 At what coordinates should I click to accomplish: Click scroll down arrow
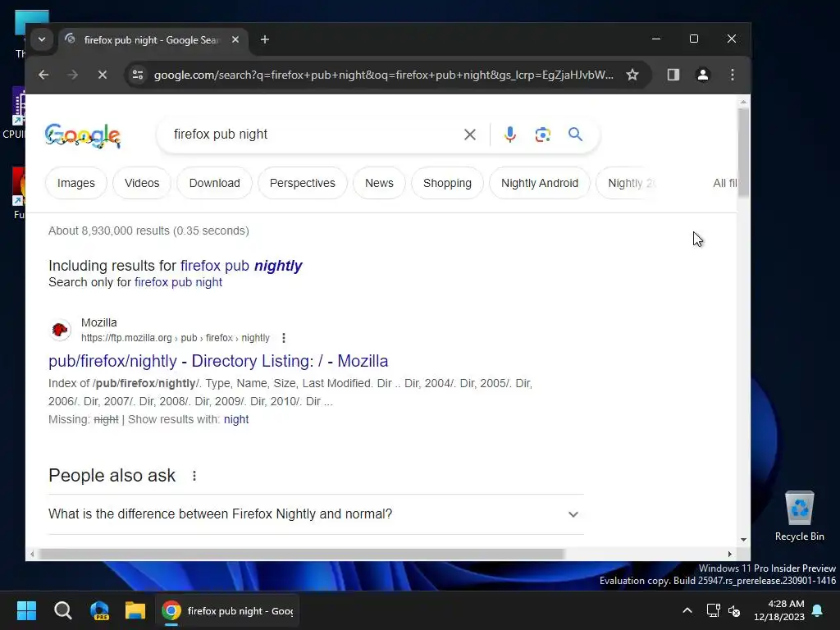pos(743,540)
